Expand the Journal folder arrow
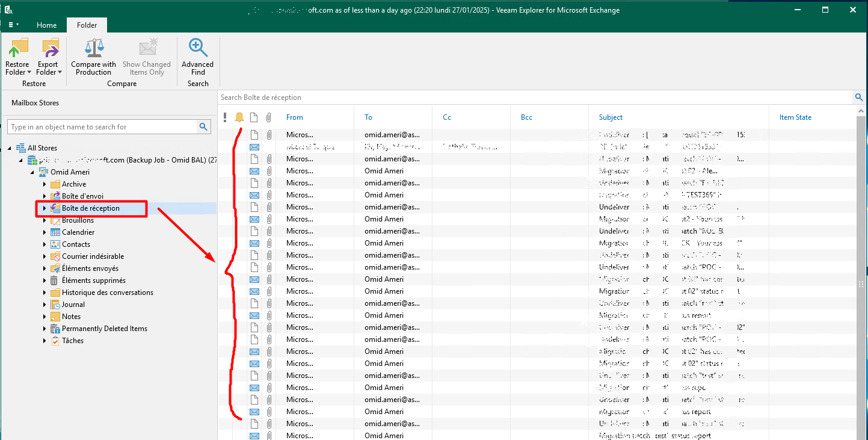 [45, 305]
